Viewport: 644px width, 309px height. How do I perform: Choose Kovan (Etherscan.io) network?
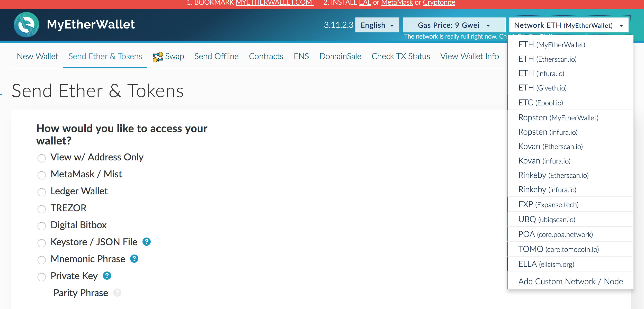coord(570,146)
